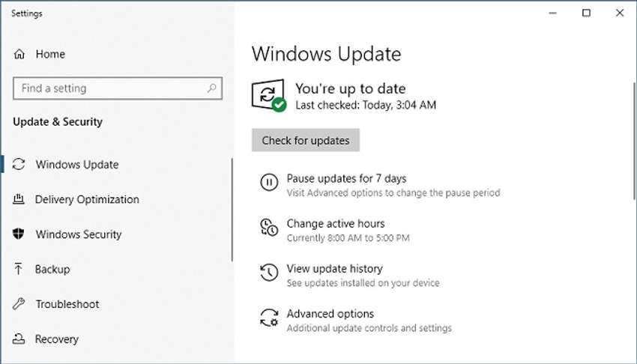Click Currently 8:00 AM to 5:00 PM text
The image size is (637, 364).
[x=348, y=237]
